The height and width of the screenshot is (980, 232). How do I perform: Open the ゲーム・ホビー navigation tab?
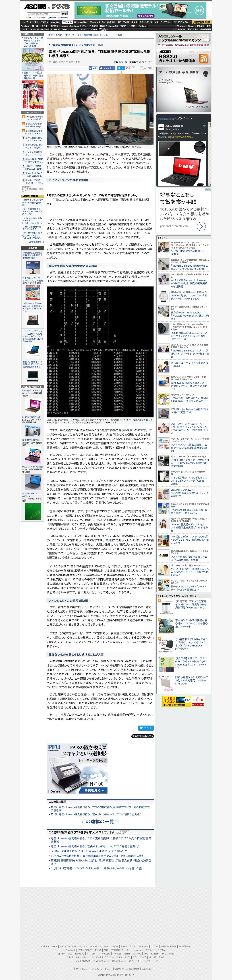point(97,22)
